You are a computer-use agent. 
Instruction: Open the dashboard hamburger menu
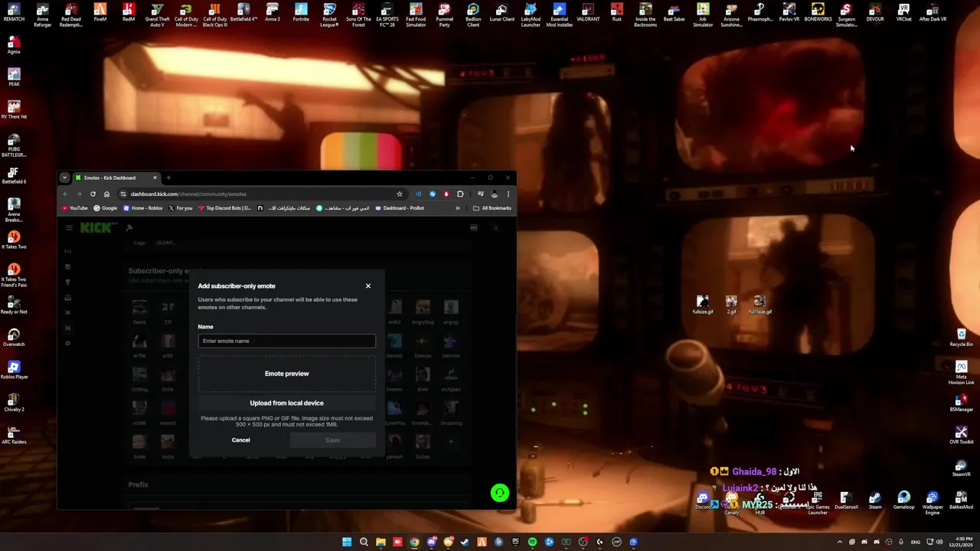69,228
